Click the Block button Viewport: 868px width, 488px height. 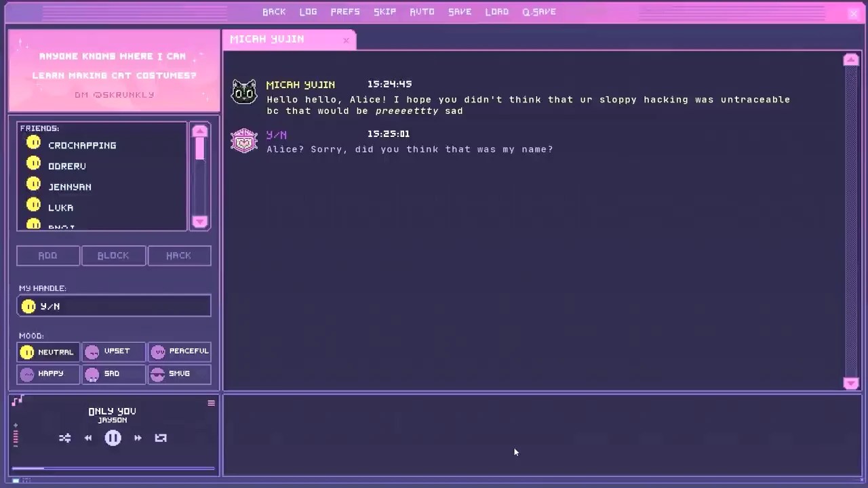113,256
